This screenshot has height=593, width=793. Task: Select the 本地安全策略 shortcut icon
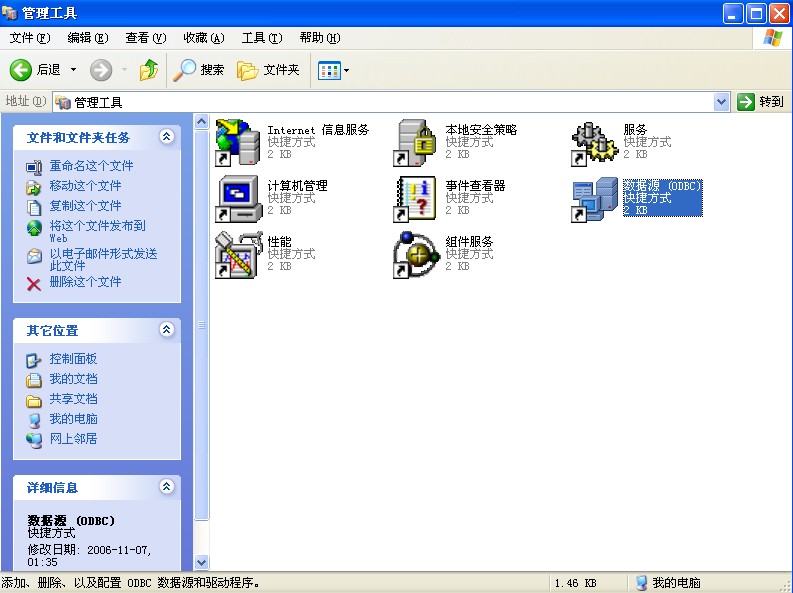416,142
